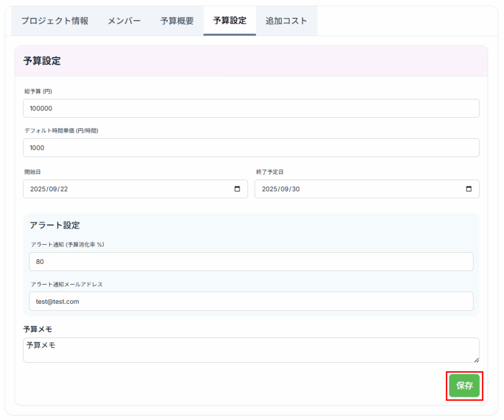This screenshot has width=504, height=420.
Task: Go to the 予算概要 tab
Action: [x=177, y=21]
